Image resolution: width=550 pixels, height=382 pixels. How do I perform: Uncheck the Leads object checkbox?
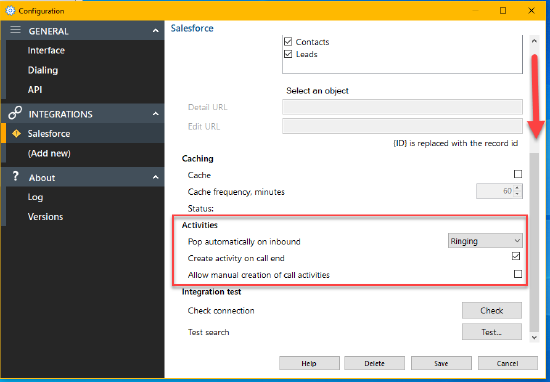coord(288,54)
